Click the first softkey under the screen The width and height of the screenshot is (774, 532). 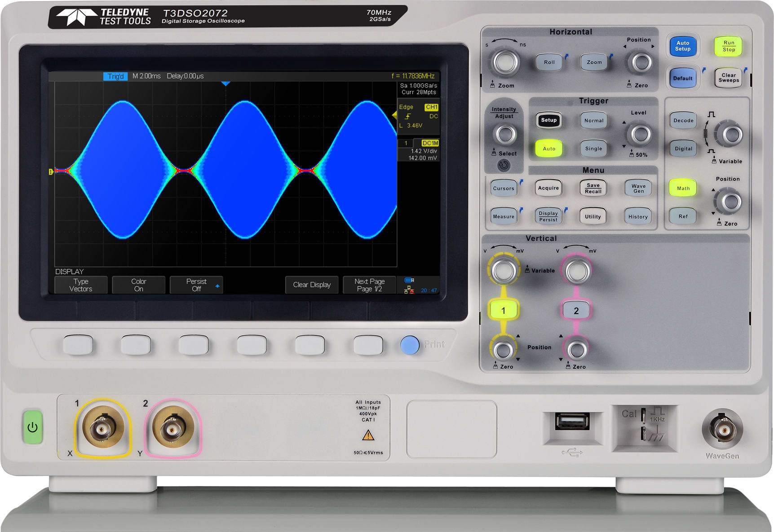click(x=78, y=345)
